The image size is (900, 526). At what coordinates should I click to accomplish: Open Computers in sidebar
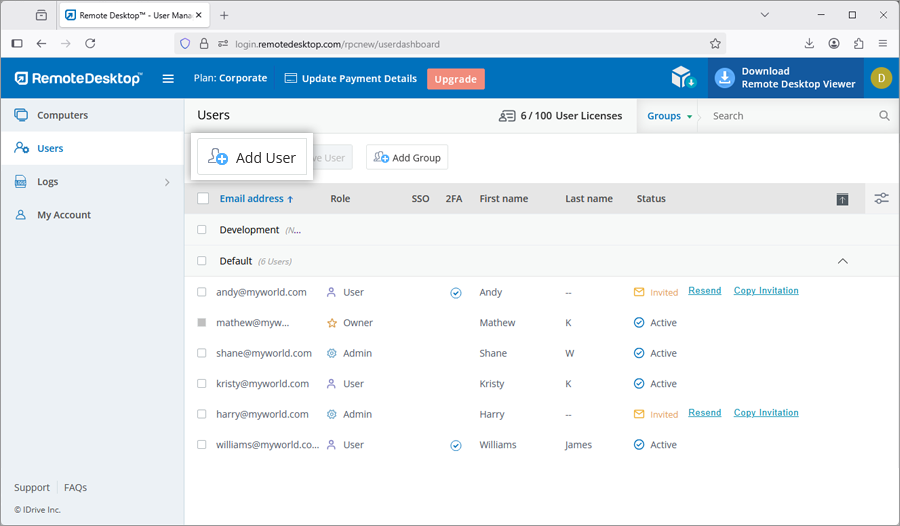pos(92,115)
